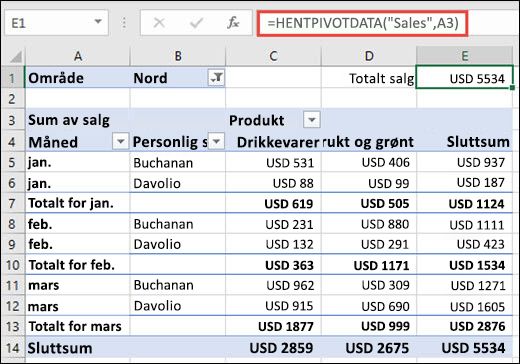Click the USD 2859 grand total cell
The height and width of the screenshot is (364, 520).
pyautogui.click(x=273, y=348)
